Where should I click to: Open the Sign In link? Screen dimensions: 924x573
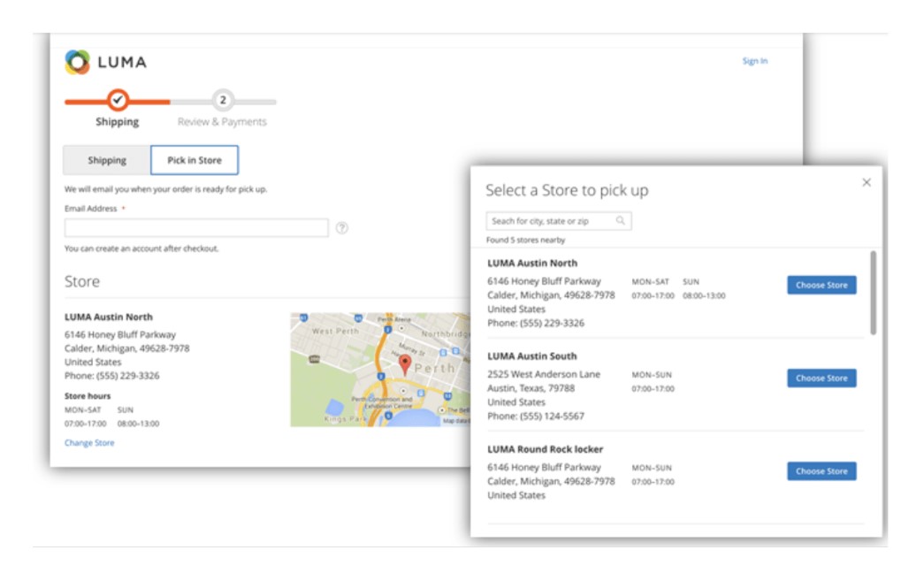[755, 61]
